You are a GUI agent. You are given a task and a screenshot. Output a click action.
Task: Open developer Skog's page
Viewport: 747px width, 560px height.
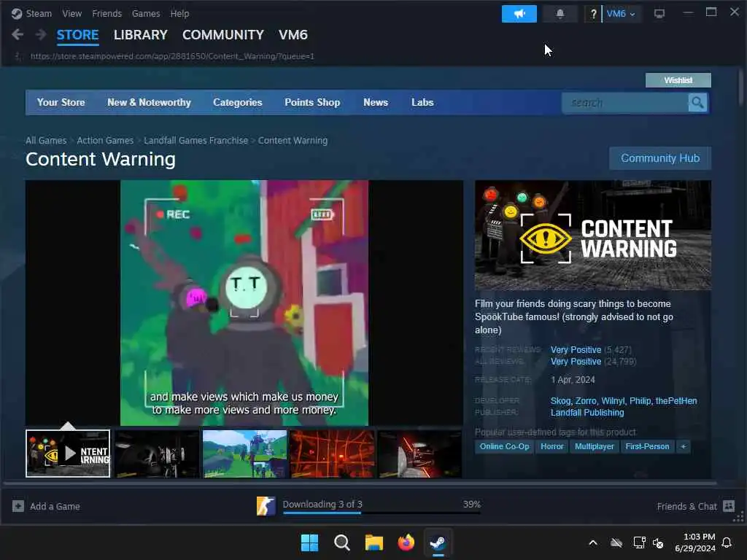tap(560, 401)
